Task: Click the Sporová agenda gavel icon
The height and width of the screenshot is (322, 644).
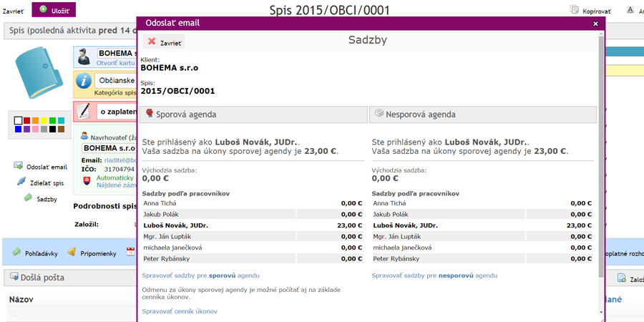Action: 150,113
